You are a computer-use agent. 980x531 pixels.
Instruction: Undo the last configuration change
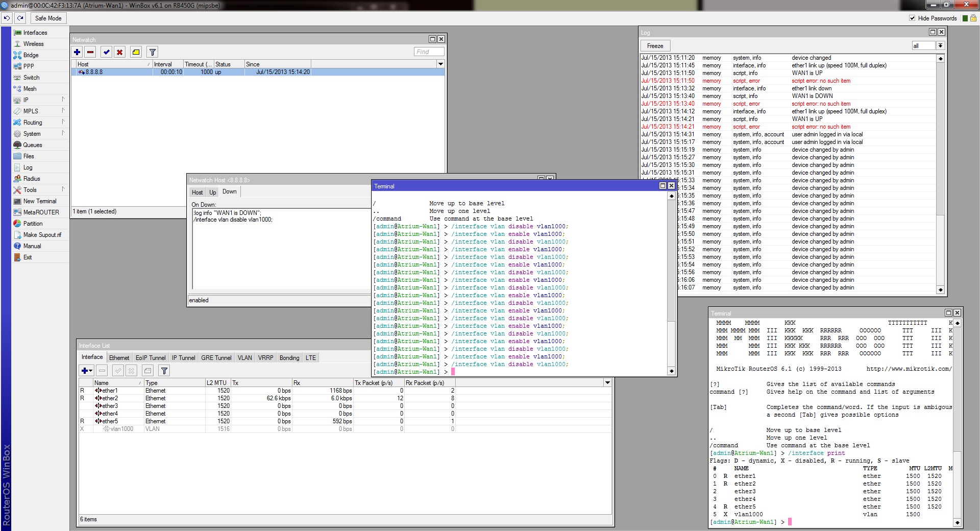(6, 18)
